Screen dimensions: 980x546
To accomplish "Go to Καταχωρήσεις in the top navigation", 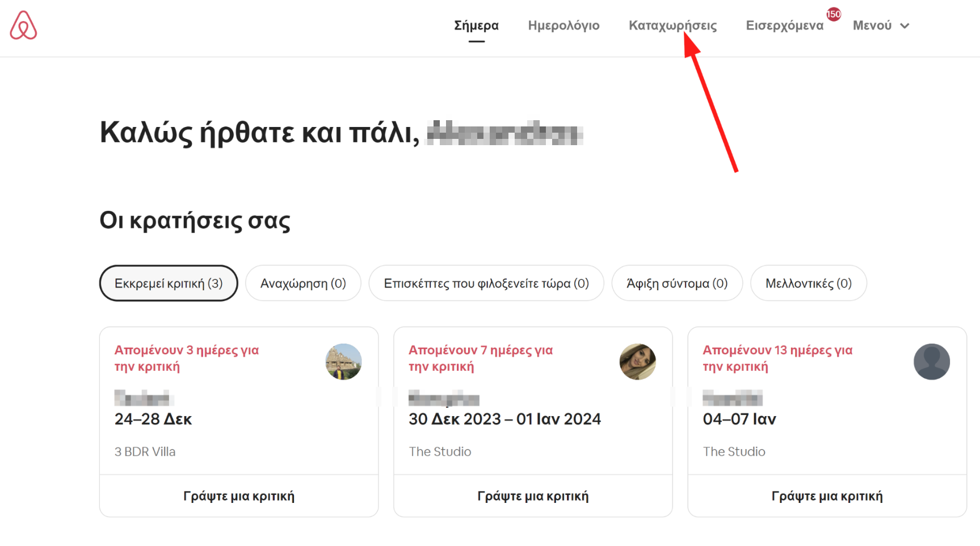I will 672,26.
